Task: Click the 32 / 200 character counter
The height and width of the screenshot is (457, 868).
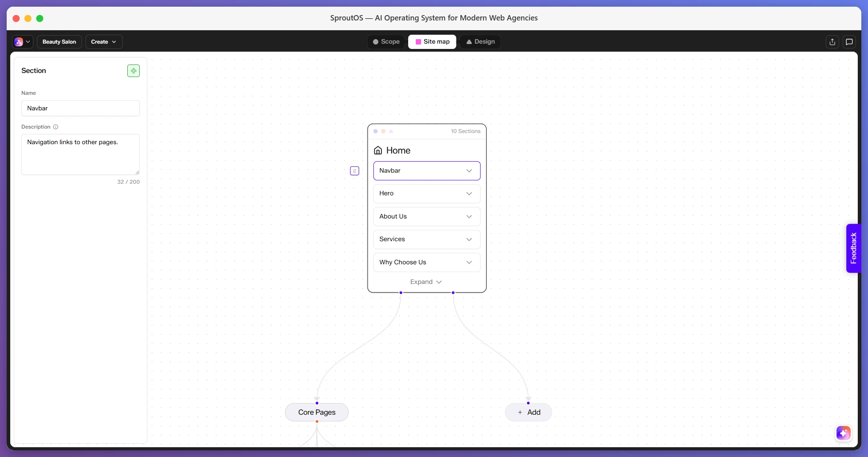Action: pyautogui.click(x=128, y=182)
